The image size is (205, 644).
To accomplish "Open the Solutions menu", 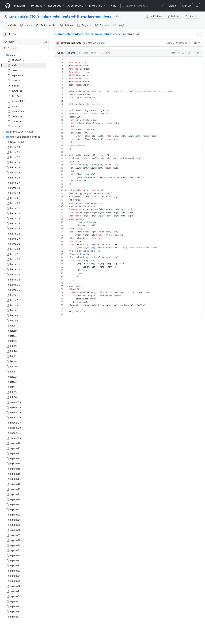I will coord(38,5).
